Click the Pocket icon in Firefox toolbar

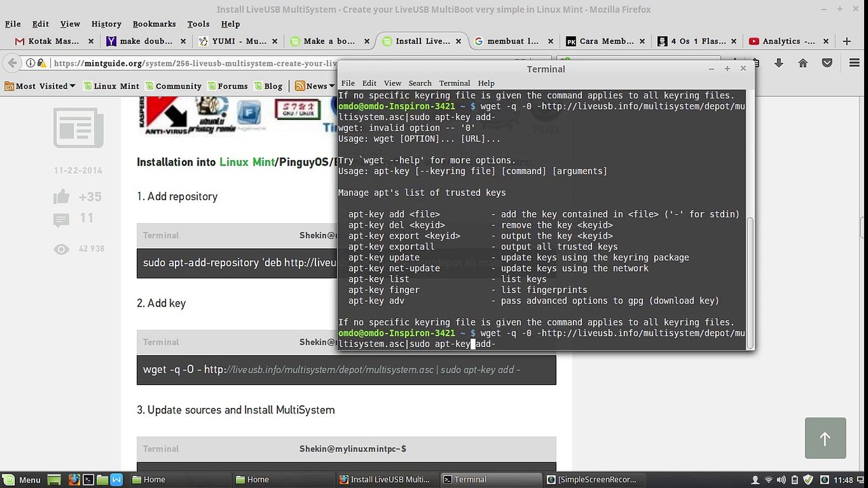pos(827,63)
